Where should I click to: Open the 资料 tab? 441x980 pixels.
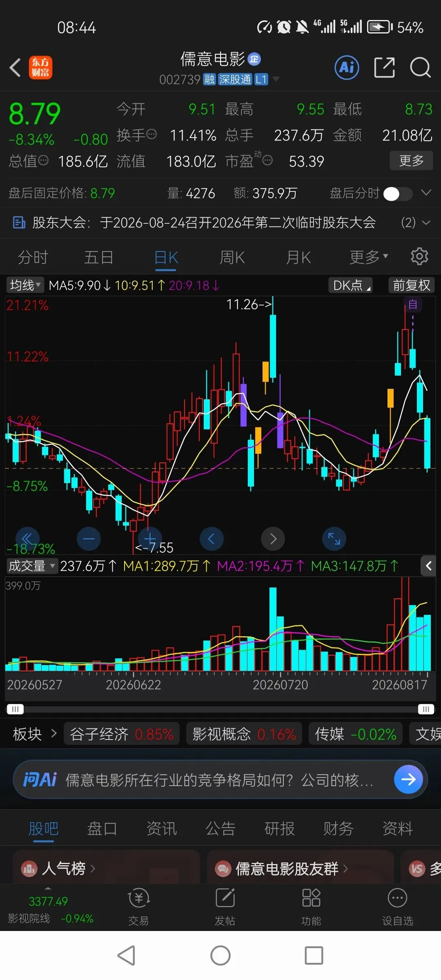[397, 829]
